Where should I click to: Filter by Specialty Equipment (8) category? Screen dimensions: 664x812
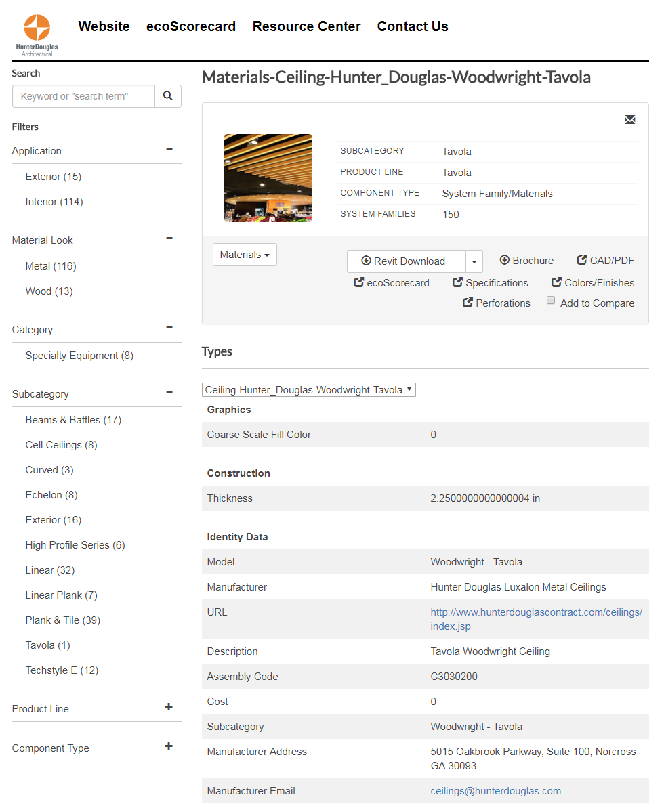click(79, 356)
